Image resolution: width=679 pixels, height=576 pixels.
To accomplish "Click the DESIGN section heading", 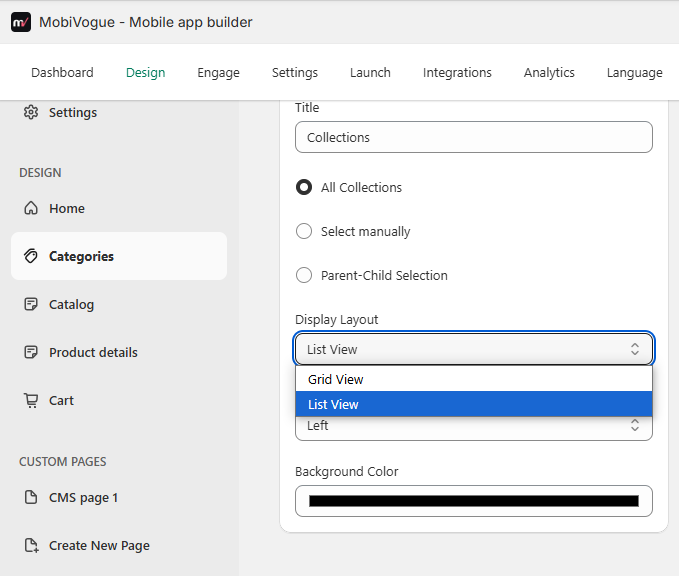I will click(x=40, y=173).
